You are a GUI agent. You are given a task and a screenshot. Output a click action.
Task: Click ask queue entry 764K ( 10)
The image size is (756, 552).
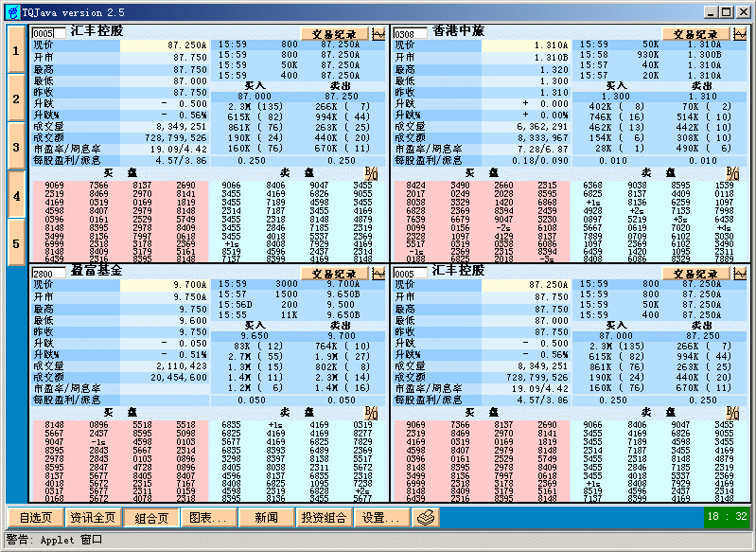tap(343, 347)
